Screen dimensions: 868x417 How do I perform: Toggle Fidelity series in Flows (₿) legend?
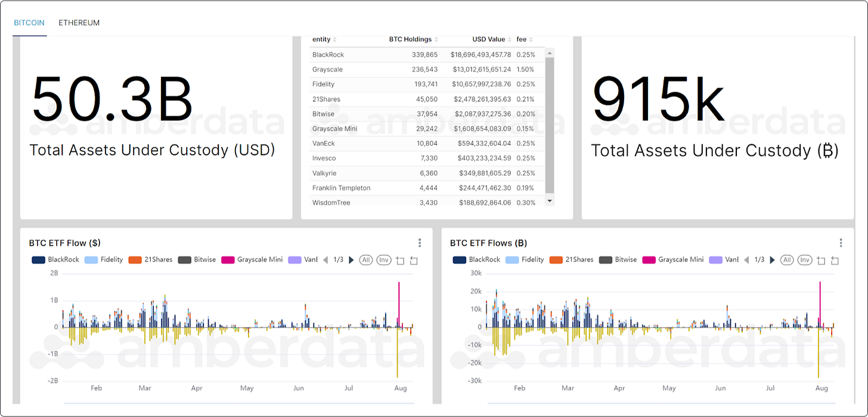coord(525,260)
